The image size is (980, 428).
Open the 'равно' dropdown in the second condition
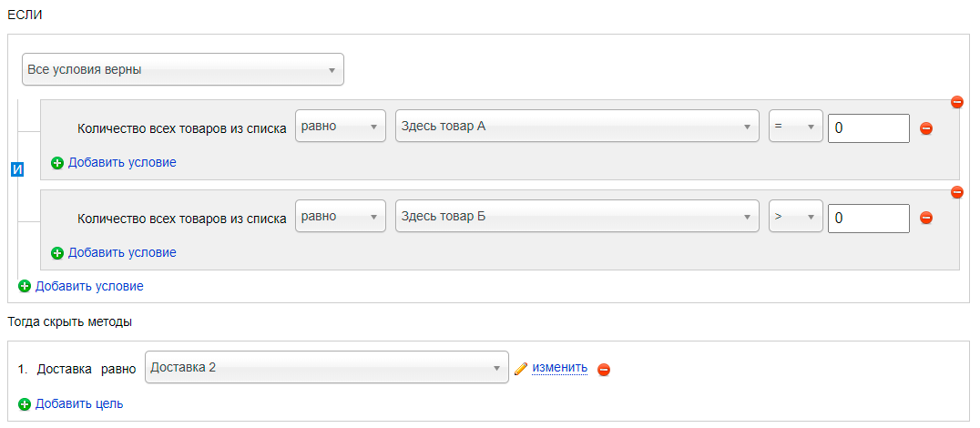340,216
